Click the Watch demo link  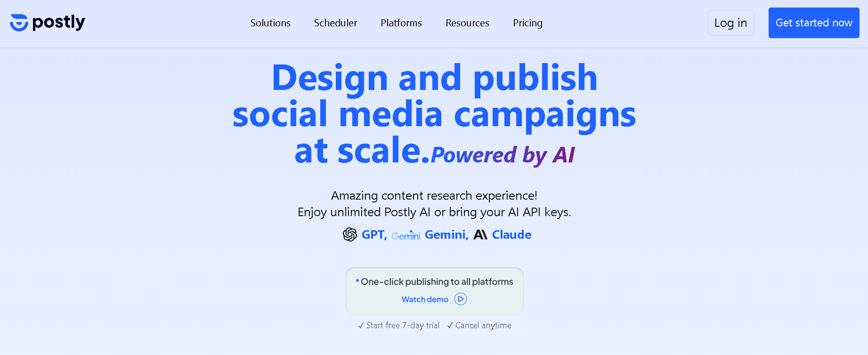(424, 299)
